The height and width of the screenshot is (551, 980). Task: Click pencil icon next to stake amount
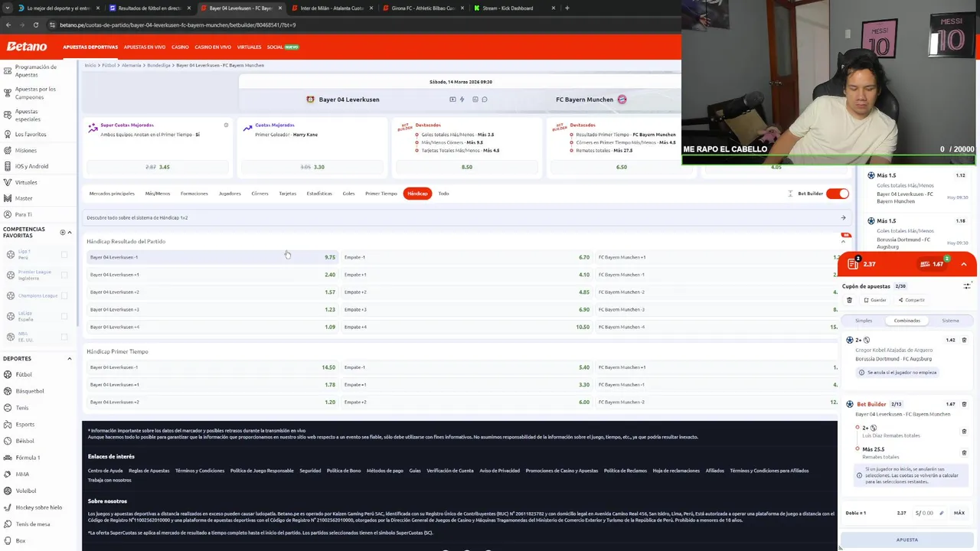pos(942,513)
